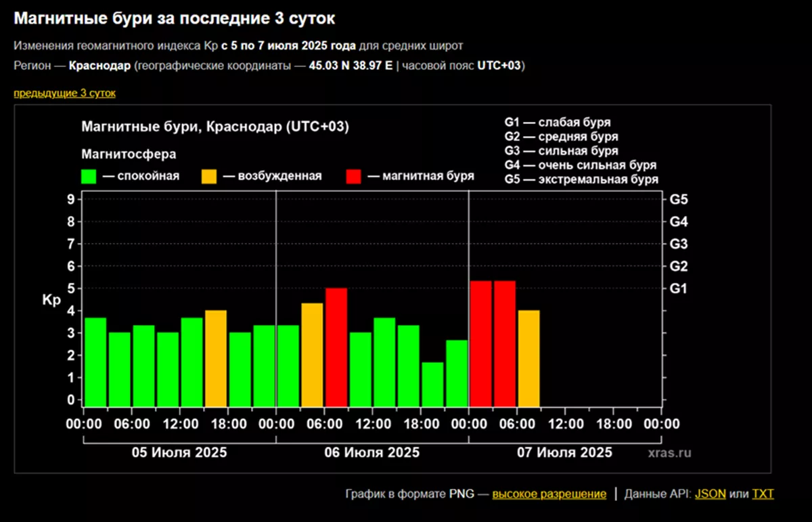Image resolution: width=812 pixels, height=522 pixels.
Task: Click the G1 storm level axis label
Action: pos(678,288)
